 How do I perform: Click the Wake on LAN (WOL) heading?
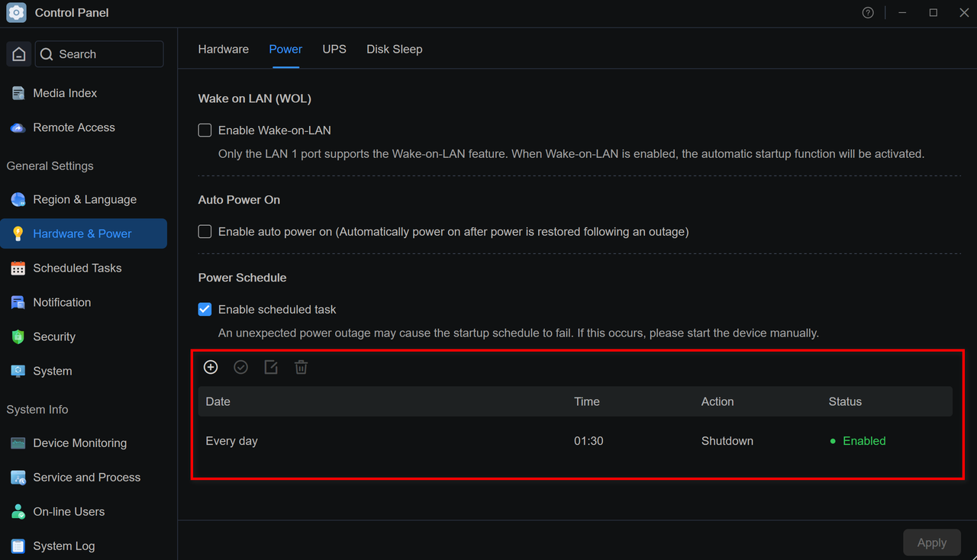(x=255, y=98)
